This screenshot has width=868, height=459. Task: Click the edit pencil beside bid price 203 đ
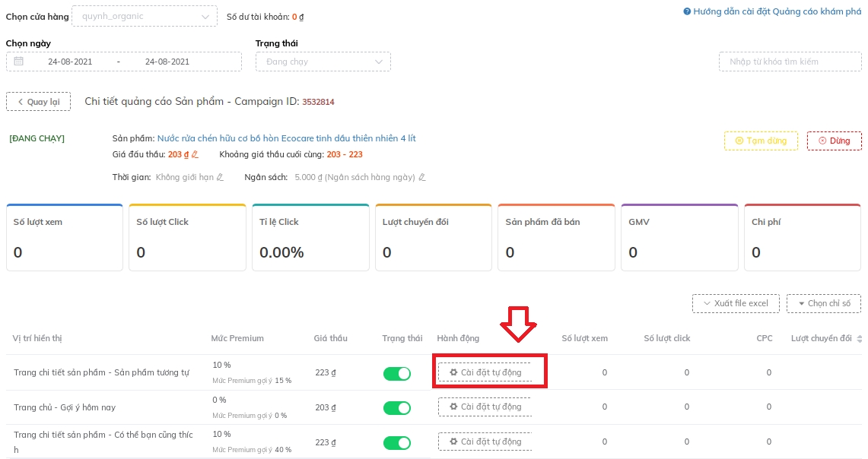195,155
